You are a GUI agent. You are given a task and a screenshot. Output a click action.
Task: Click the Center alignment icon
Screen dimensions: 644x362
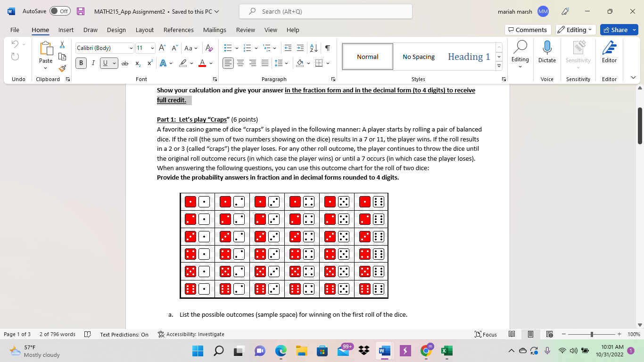[240, 63]
